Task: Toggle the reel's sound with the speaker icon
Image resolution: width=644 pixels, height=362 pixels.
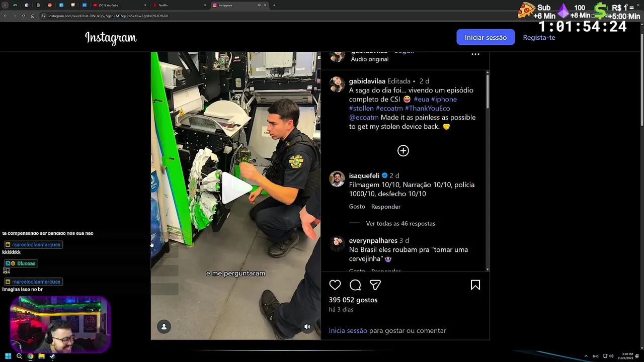Action: [x=307, y=327]
